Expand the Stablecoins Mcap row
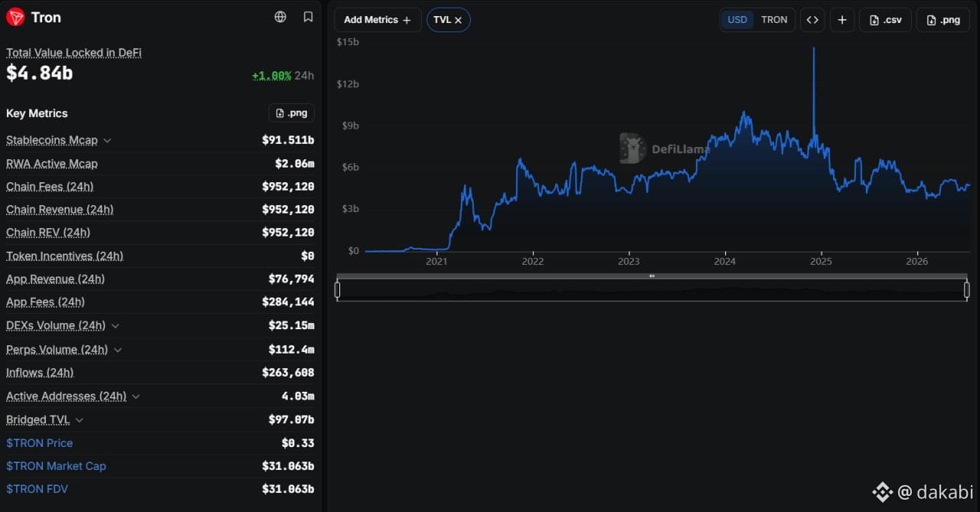The height and width of the screenshot is (512, 980). (107, 141)
